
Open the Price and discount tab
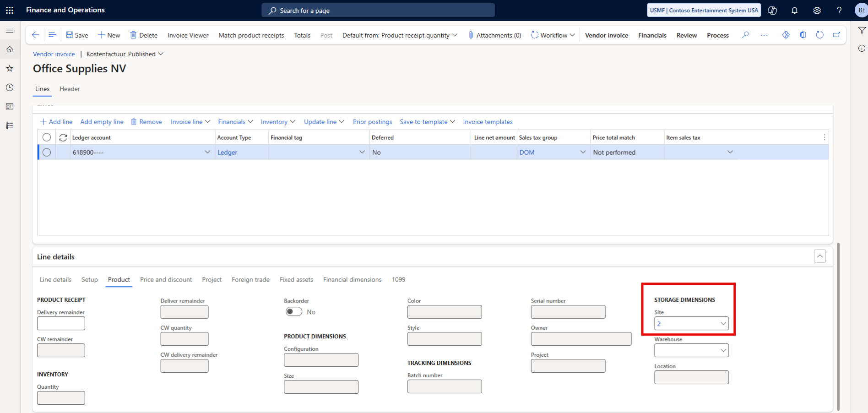(166, 280)
